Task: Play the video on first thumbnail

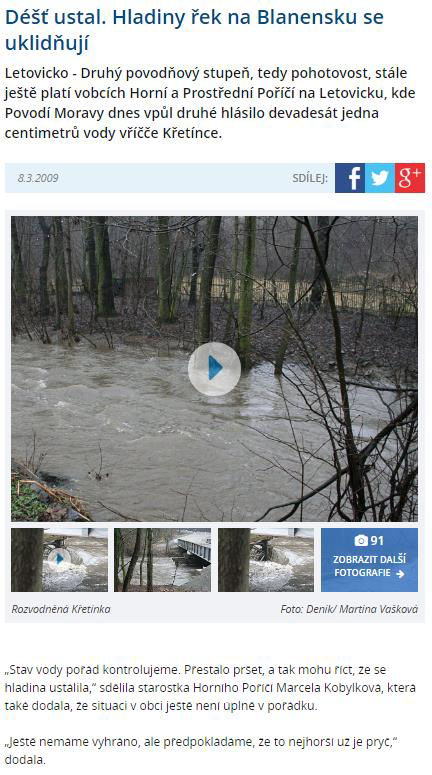Action: point(59,560)
